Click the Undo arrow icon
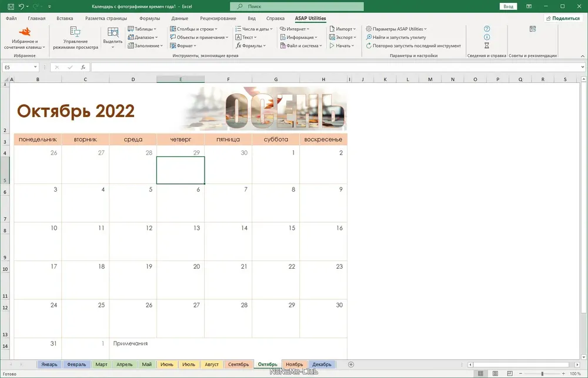Screen dimensions: 588x378 21,6
